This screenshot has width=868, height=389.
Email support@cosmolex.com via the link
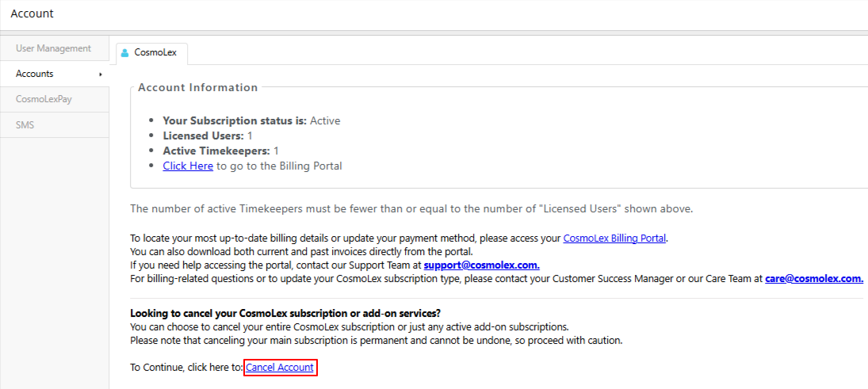coord(482,265)
